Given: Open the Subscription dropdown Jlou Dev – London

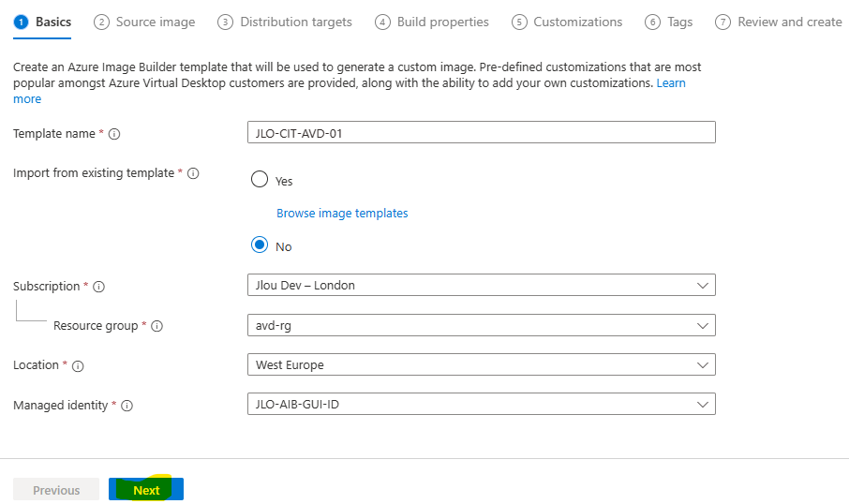Looking at the screenshot, I should pos(482,285).
